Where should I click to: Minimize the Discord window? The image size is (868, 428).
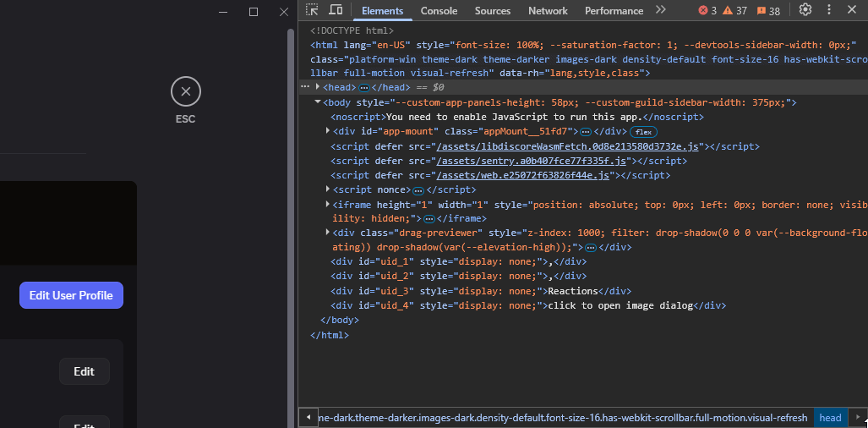tap(223, 12)
